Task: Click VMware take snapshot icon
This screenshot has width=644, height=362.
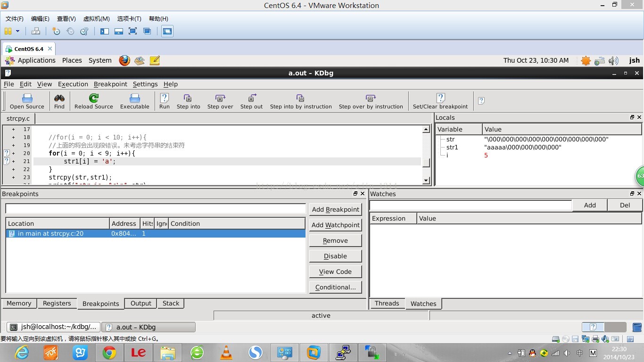Action: coord(56,31)
